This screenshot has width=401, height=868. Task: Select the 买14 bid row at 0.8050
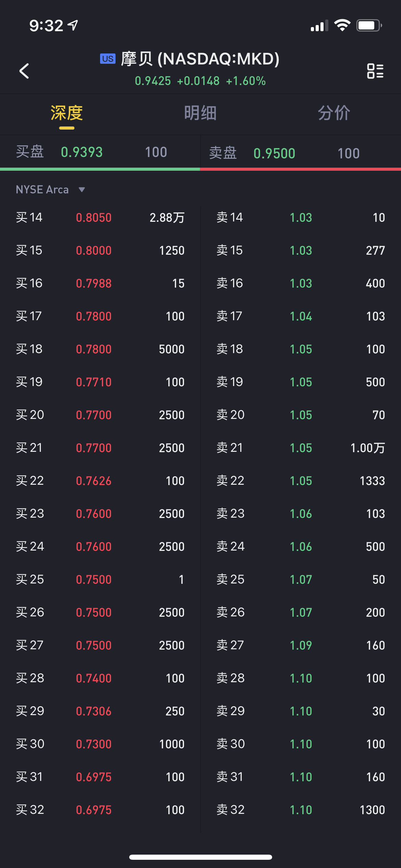coord(100,217)
